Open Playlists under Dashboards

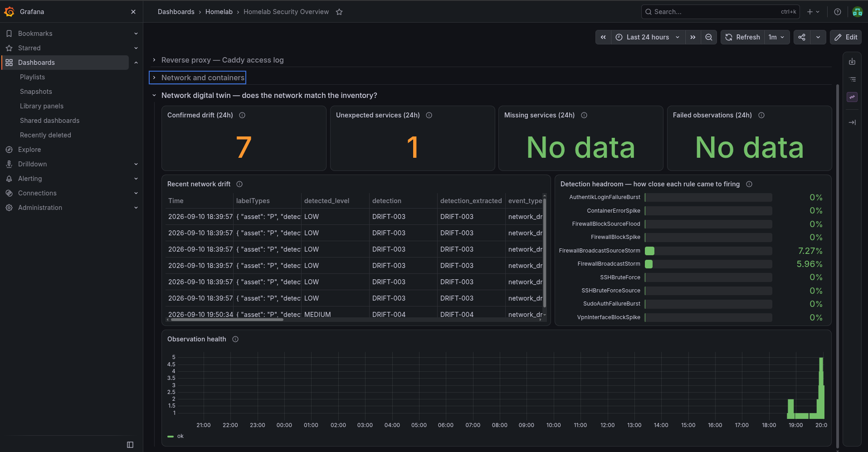pos(32,77)
